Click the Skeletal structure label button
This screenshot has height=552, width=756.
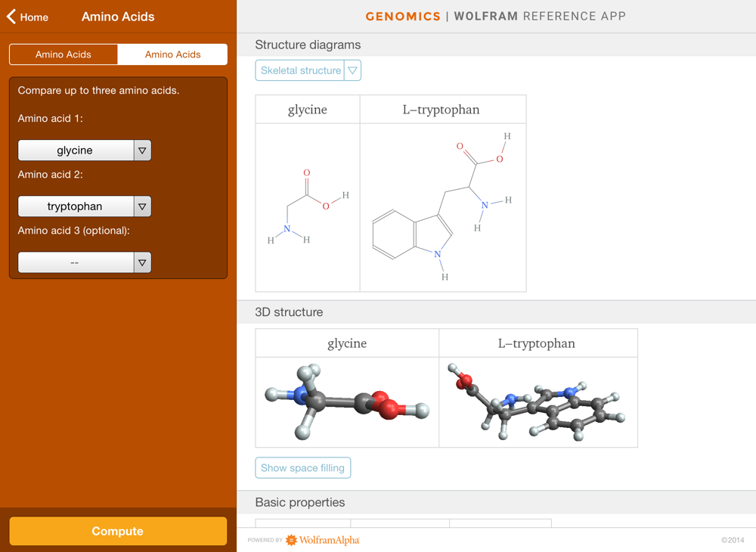coord(300,70)
